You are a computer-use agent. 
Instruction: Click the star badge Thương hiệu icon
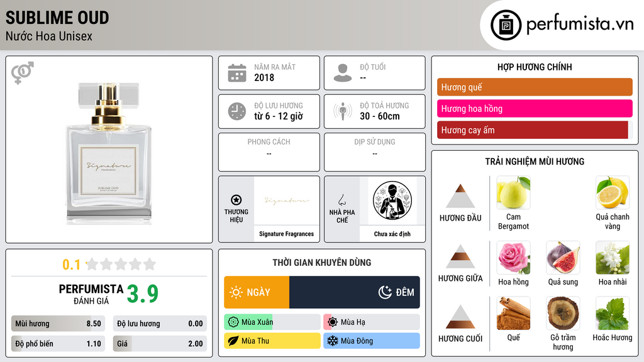click(x=236, y=200)
